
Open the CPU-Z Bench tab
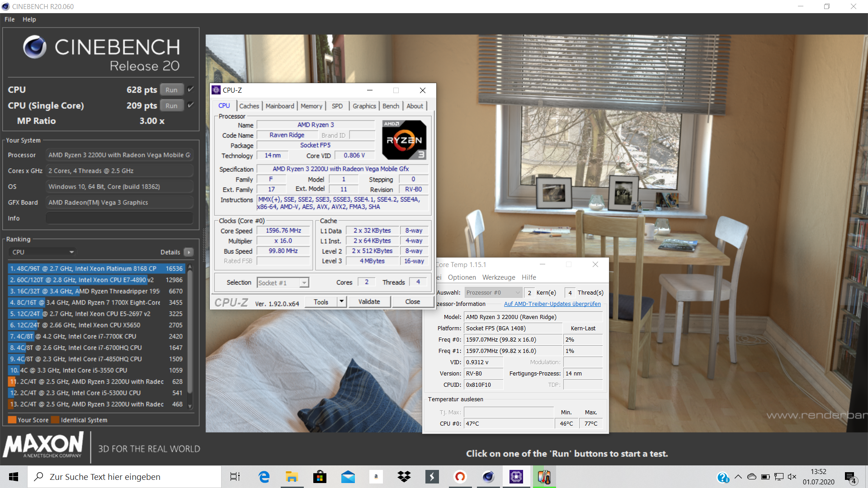(x=391, y=106)
